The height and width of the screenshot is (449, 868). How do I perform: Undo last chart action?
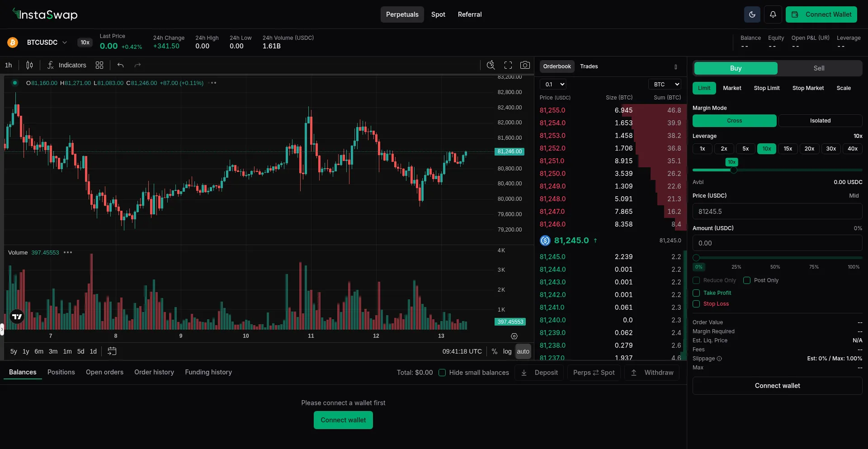click(x=120, y=65)
